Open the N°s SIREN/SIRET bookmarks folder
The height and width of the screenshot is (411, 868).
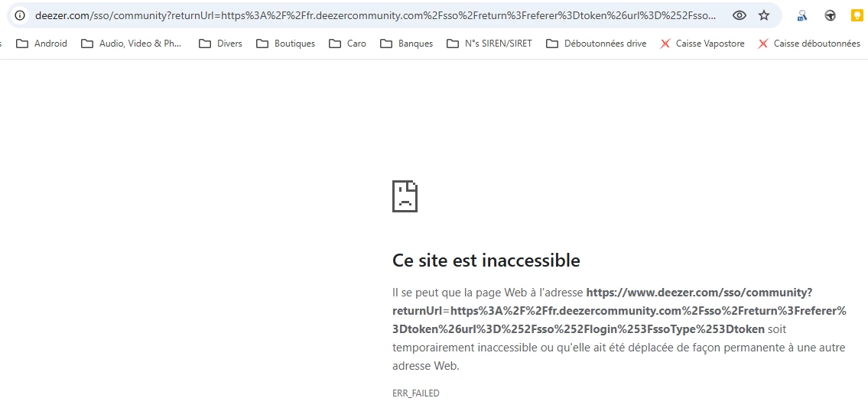(489, 43)
